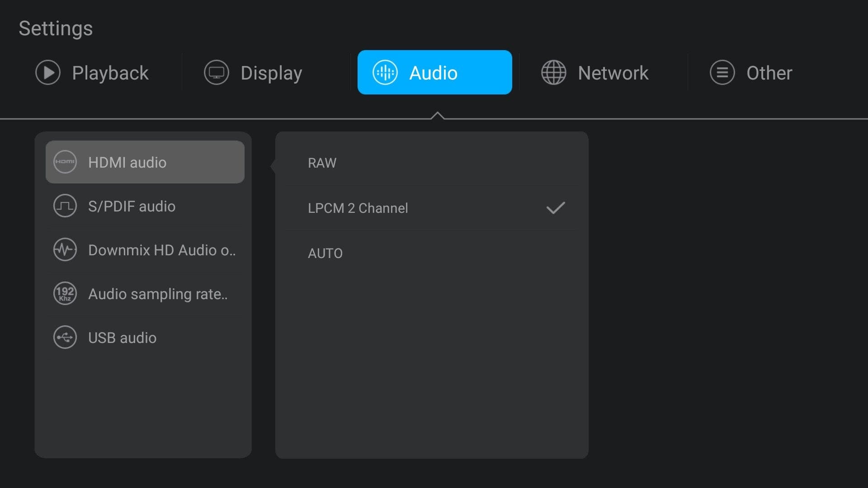Select the LPCM 2 Channel label
Image resolution: width=868 pixels, height=488 pixels.
358,208
